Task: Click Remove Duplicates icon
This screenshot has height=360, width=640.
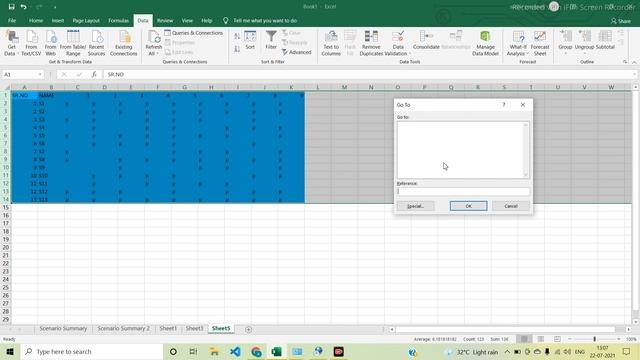Action: 371,43
